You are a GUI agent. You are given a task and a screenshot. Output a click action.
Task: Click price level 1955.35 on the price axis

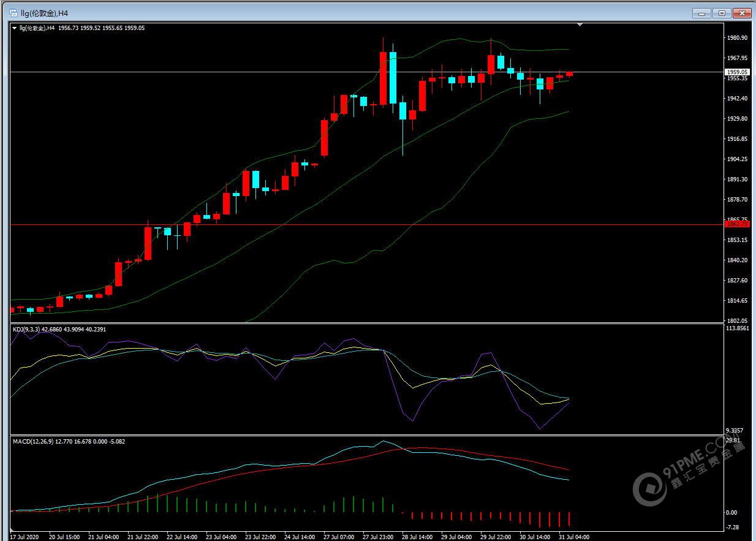coord(737,78)
